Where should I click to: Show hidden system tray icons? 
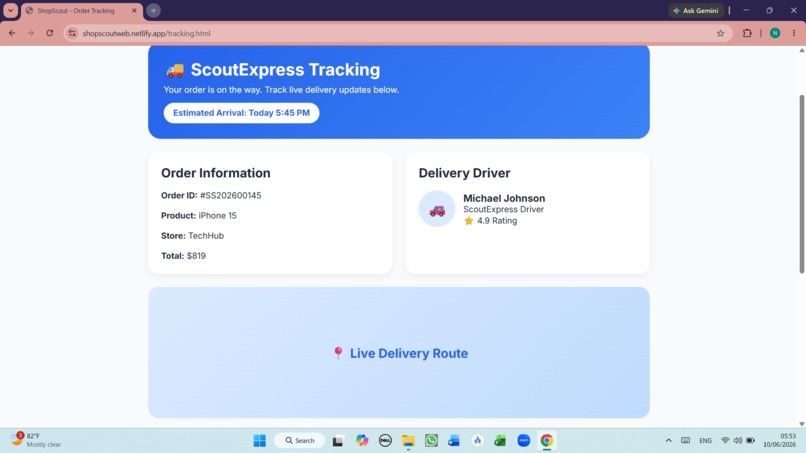[x=668, y=440]
